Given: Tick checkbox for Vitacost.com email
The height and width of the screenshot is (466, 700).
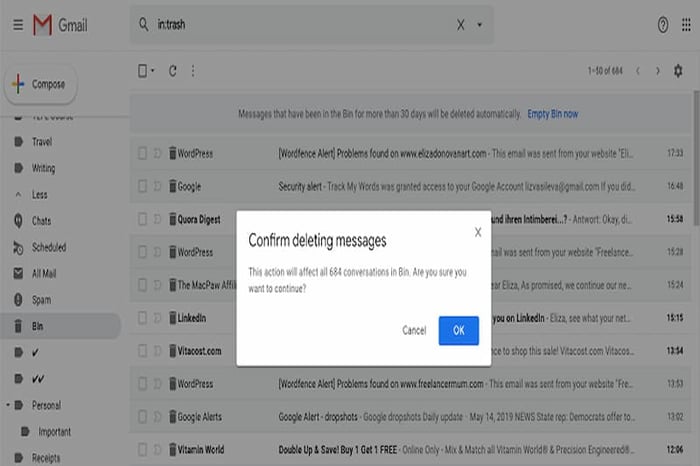Looking at the screenshot, I should (x=142, y=351).
